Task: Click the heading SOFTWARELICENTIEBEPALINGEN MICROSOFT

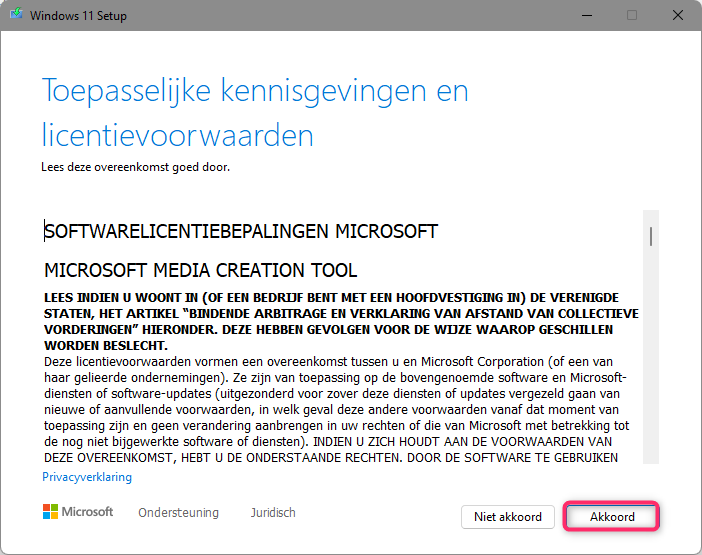Action: point(241,231)
